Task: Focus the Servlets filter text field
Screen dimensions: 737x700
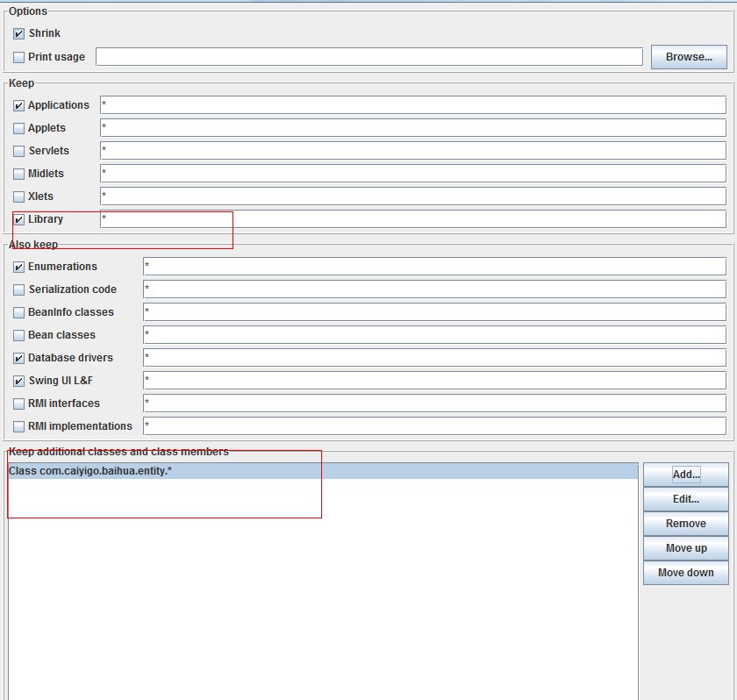Action: coord(413,150)
